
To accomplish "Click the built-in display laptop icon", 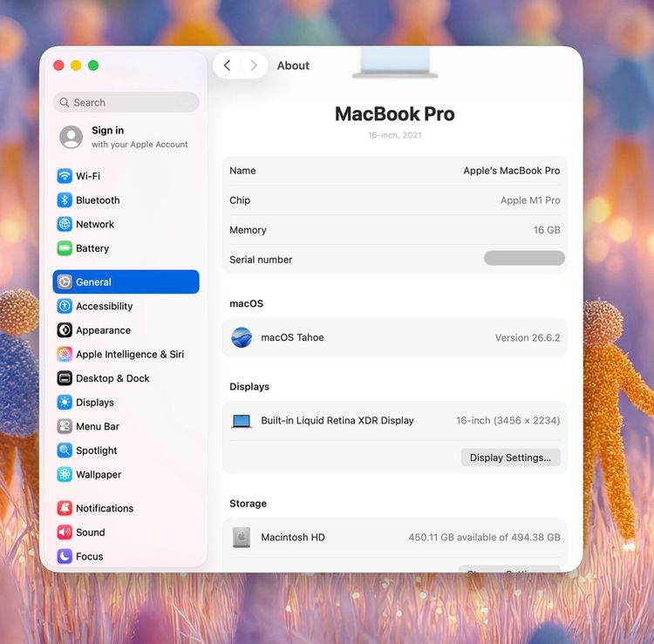I will (x=242, y=421).
